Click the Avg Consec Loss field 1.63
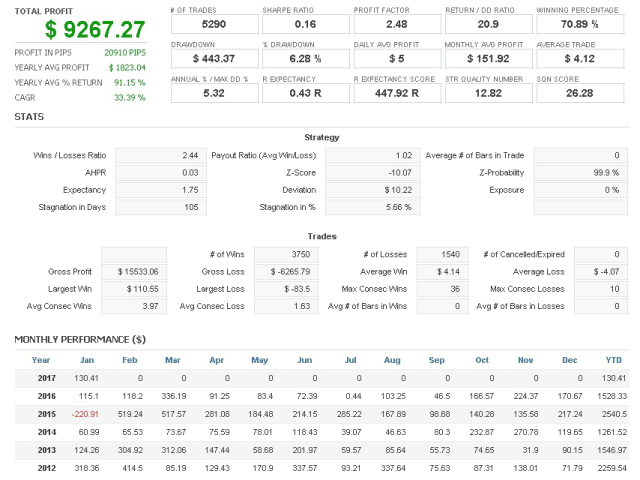This screenshot has width=640, height=480. click(286, 307)
